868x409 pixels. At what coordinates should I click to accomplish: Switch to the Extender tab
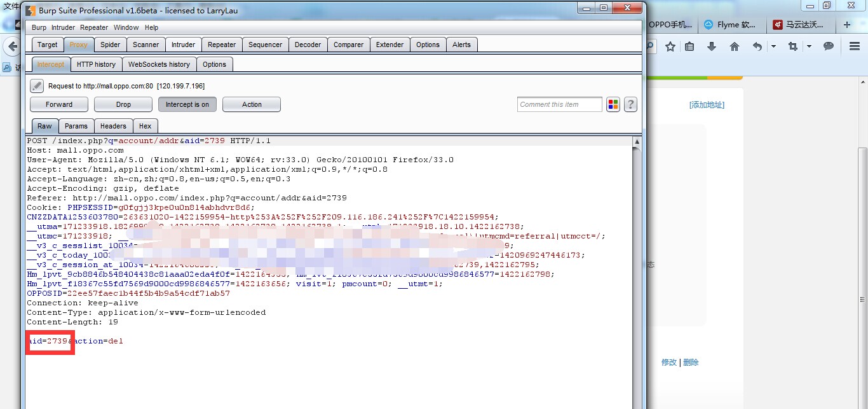(x=390, y=45)
